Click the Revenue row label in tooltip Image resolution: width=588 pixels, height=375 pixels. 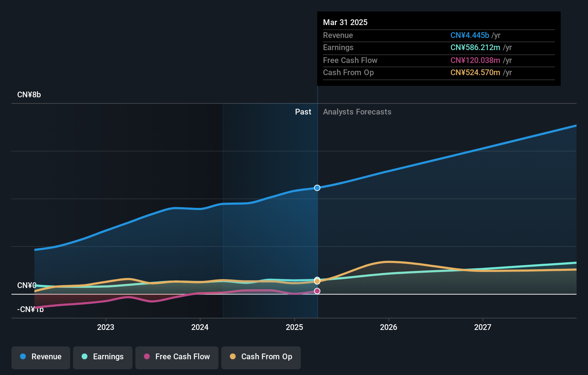pos(338,35)
